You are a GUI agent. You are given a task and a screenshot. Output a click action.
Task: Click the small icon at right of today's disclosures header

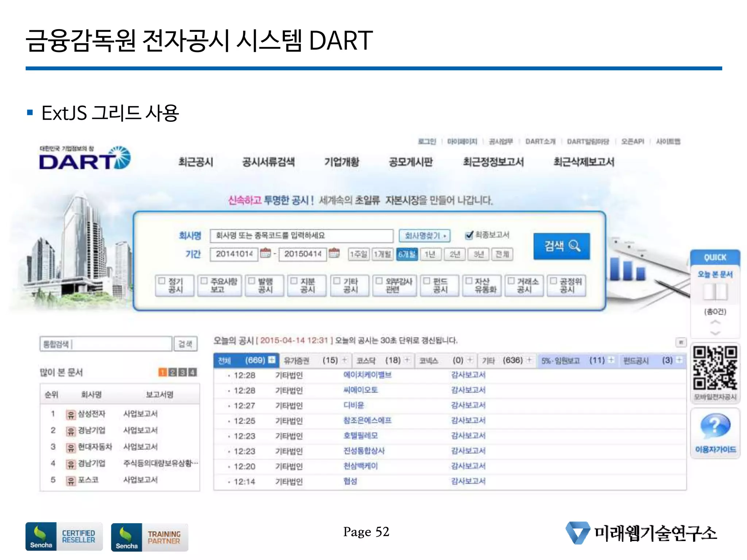click(681, 342)
